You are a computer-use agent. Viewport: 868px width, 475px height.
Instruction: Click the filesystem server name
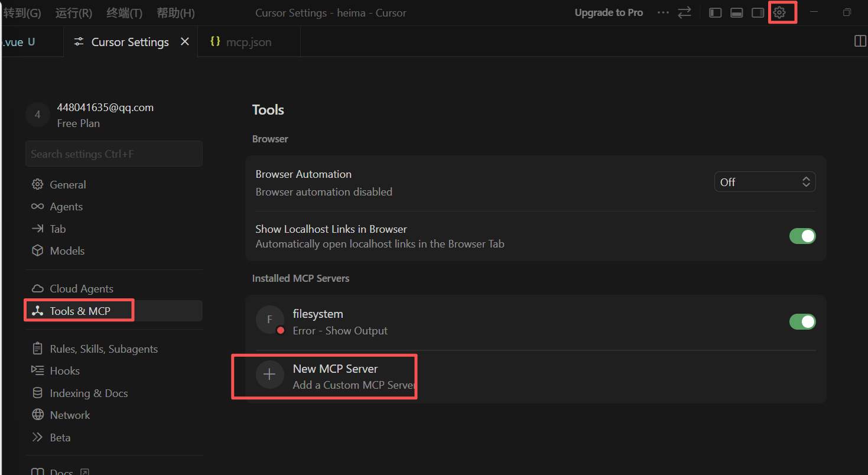click(318, 314)
